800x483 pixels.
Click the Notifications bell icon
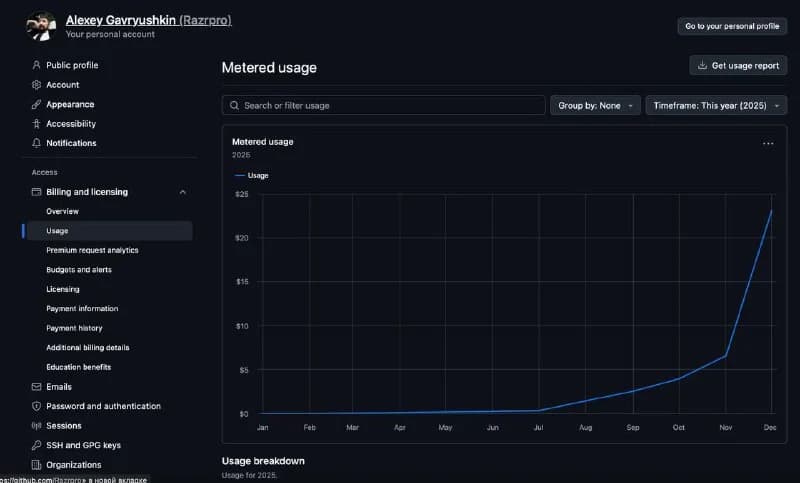coord(36,143)
